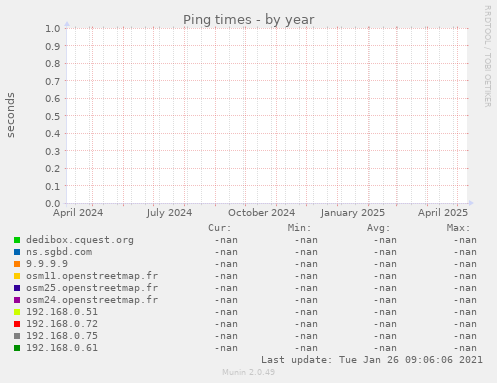Click the 0.3 y-axis tick label
The height and width of the screenshot is (383, 497).
(53, 151)
